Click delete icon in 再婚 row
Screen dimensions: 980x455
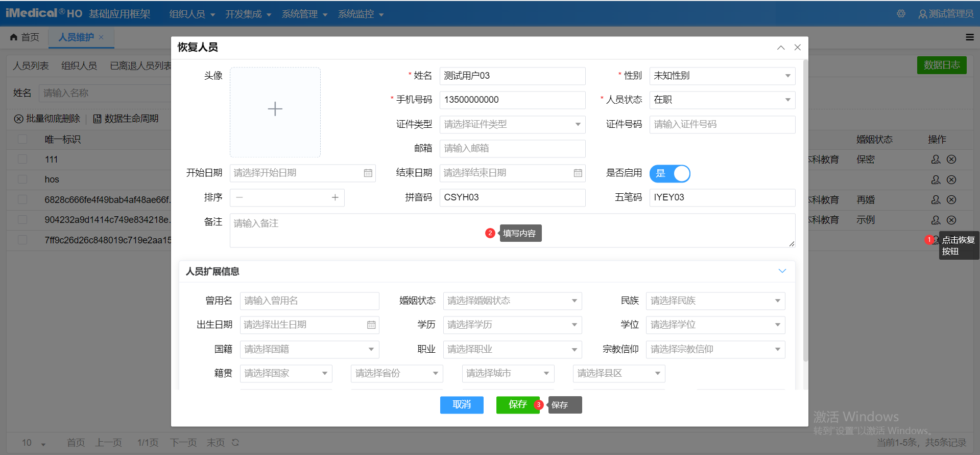click(951, 200)
